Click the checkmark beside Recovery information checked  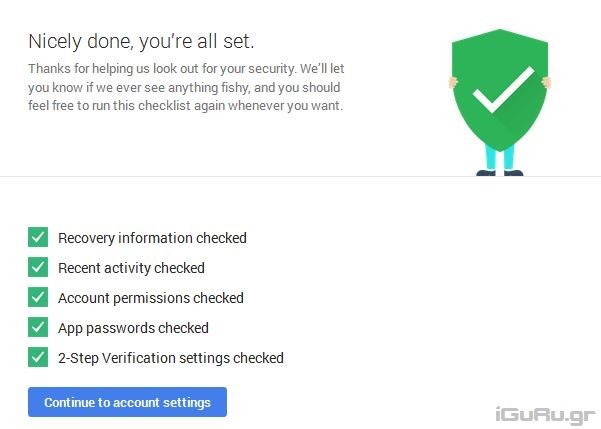(x=38, y=237)
